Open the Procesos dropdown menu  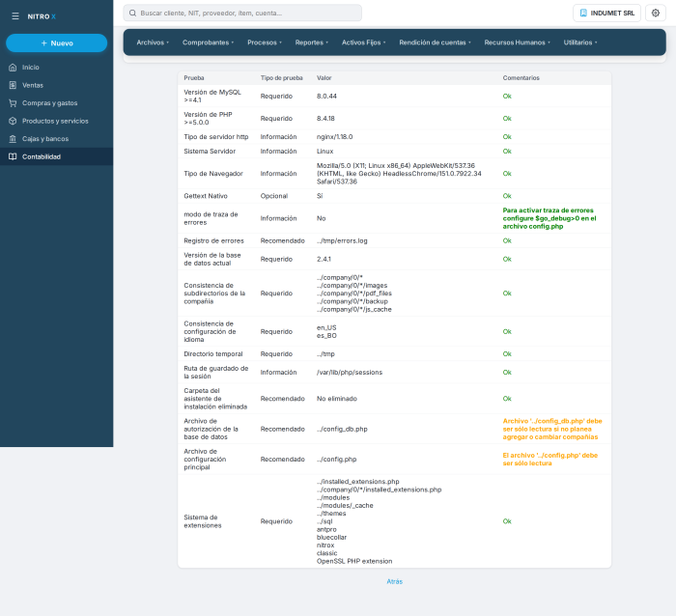[x=265, y=42]
